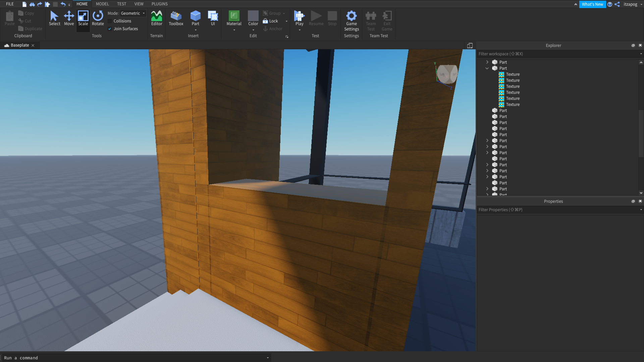The image size is (644, 362).
Task: Open the PLUGINS ribbon tab
Action: 159,4
